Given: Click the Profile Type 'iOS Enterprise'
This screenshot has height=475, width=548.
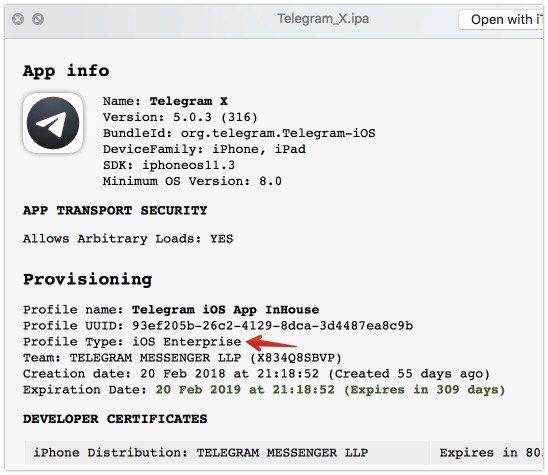Looking at the screenshot, I should [x=187, y=341].
